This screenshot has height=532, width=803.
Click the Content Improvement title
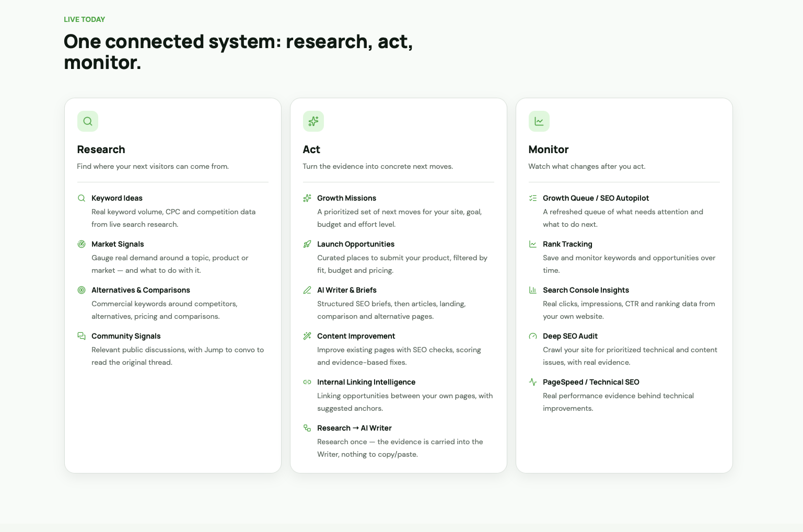pos(356,336)
